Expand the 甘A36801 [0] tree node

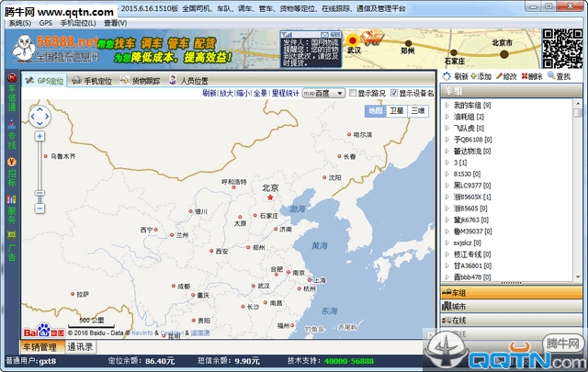pos(447,265)
